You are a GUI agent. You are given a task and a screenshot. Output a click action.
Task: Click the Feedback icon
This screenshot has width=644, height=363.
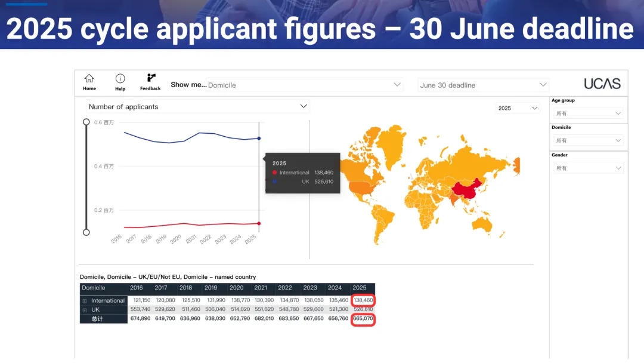pyautogui.click(x=150, y=78)
